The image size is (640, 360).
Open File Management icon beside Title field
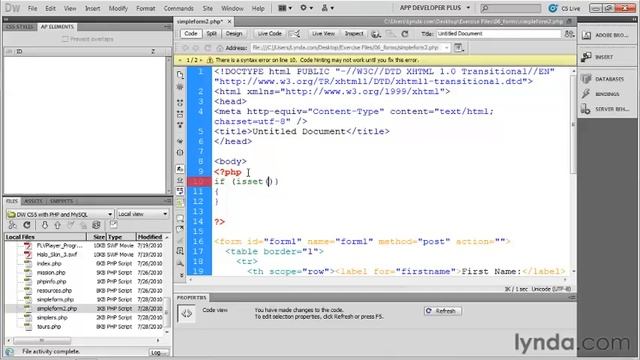point(569,34)
